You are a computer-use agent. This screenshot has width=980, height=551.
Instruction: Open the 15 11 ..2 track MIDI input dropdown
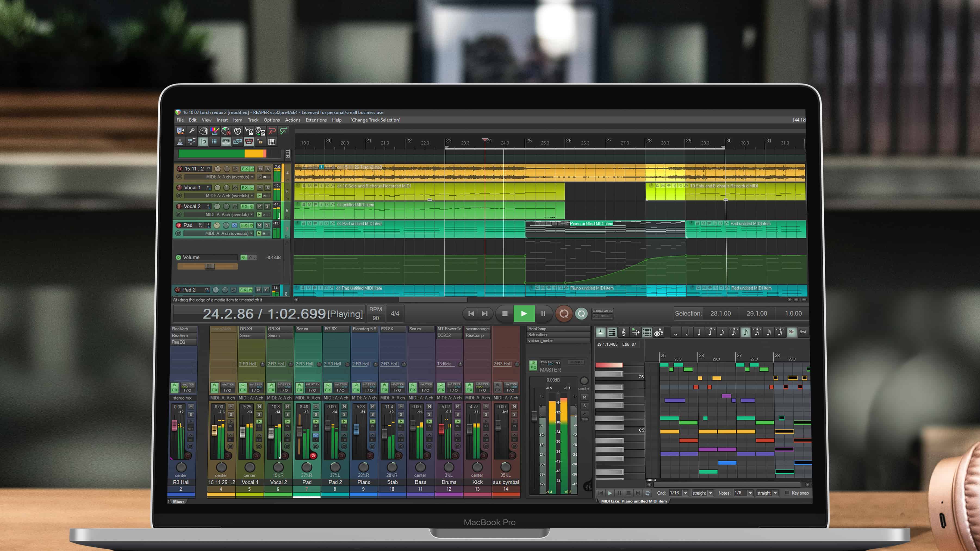click(219, 177)
